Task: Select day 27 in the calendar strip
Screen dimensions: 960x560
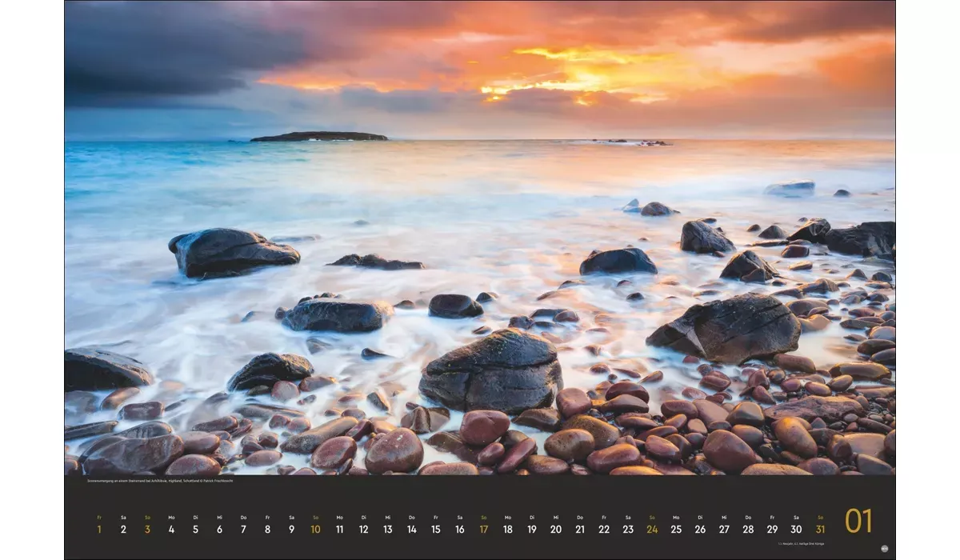Action: (724, 525)
